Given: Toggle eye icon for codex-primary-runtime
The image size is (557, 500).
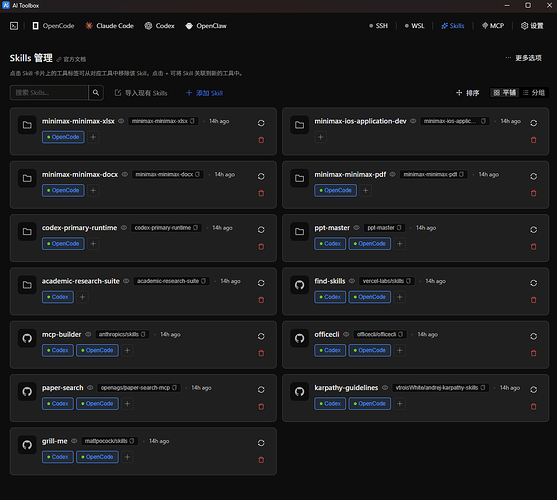Looking at the screenshot, I should pos(124,228).
